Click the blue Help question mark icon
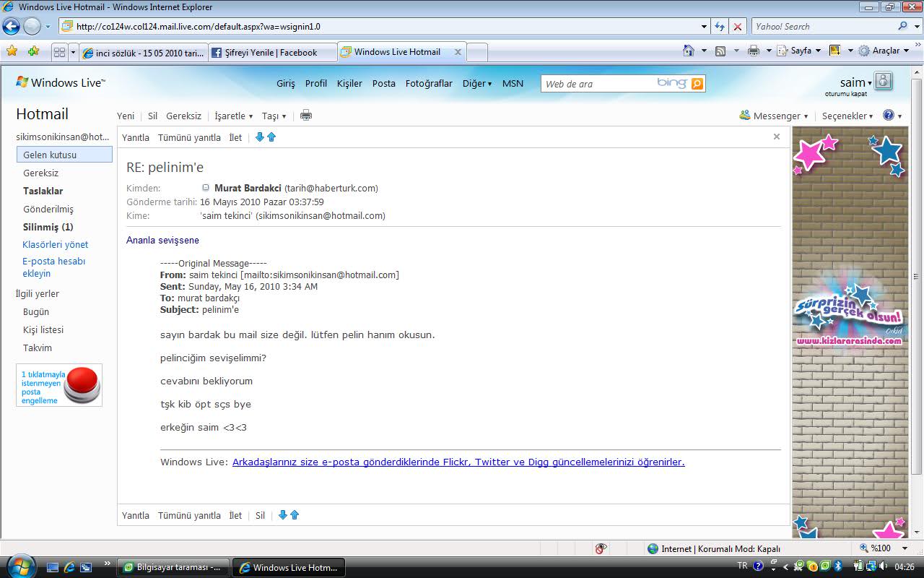 point(889,116)
